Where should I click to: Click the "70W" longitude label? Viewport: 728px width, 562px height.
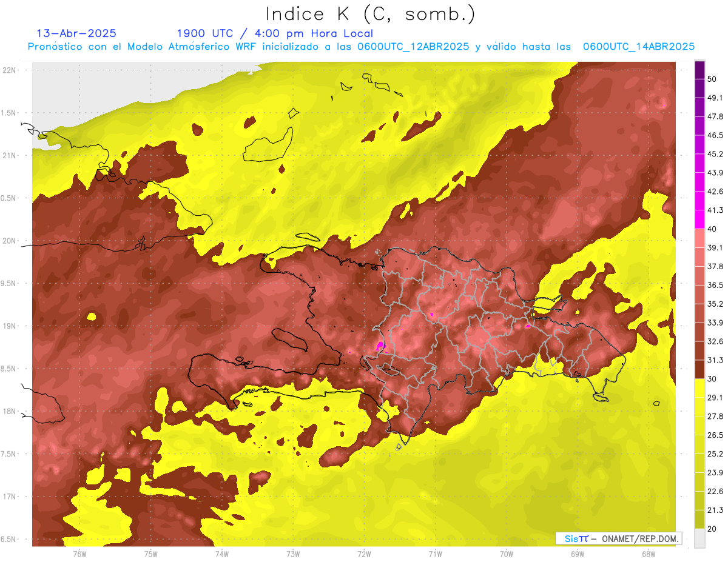pyautogui.click(x=507, y=554)
